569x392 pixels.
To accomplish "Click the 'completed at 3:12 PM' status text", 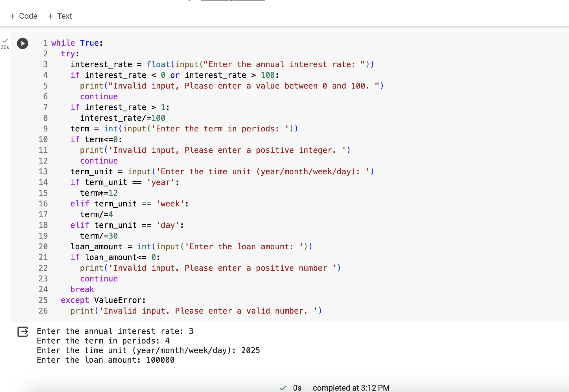I will [x=351, y=388].
